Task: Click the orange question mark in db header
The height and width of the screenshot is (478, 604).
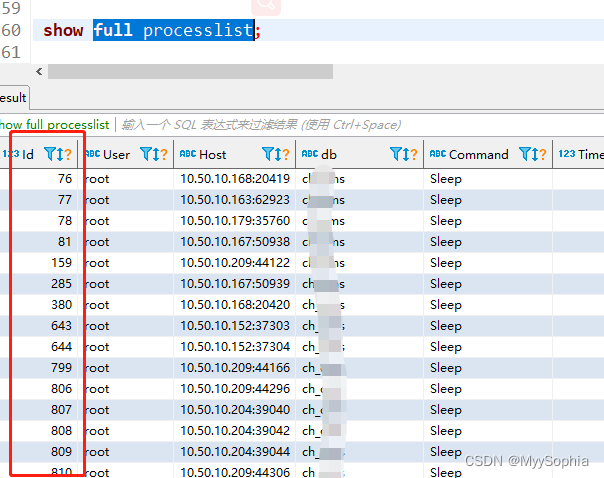Action: pyautogui.click(x=413, y=154)
